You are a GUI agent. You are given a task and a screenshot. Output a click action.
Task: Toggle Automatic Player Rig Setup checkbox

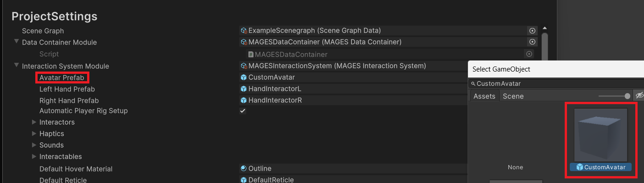click(x=243, y=111)
